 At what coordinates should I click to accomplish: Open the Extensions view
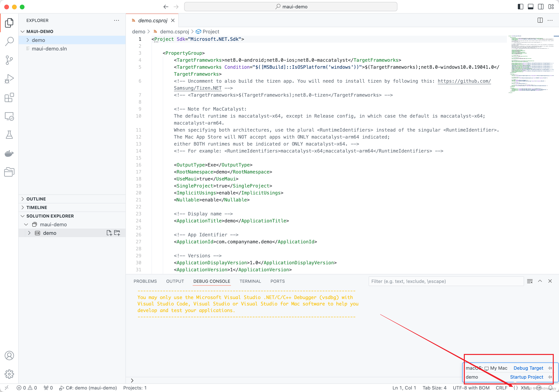9,97
